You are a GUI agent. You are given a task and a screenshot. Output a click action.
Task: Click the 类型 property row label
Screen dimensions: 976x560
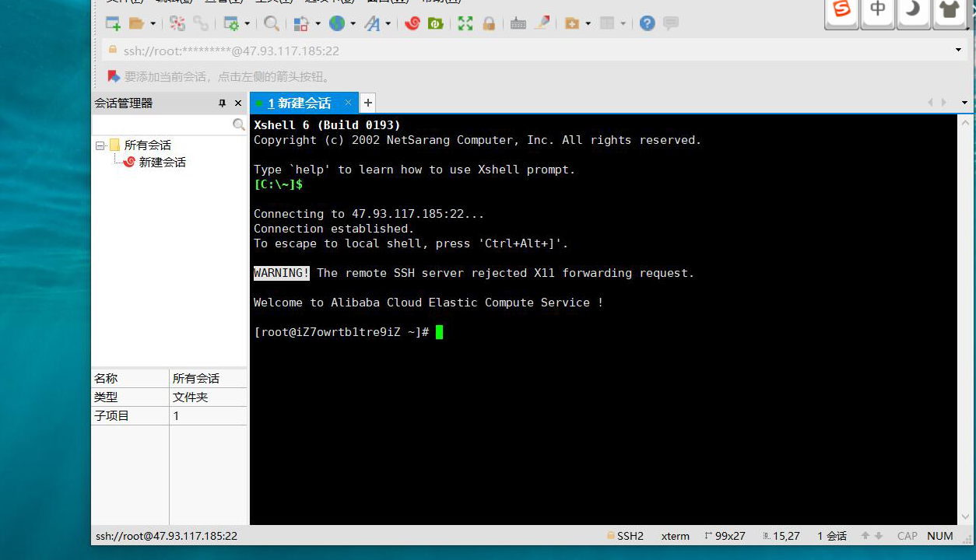106,397
